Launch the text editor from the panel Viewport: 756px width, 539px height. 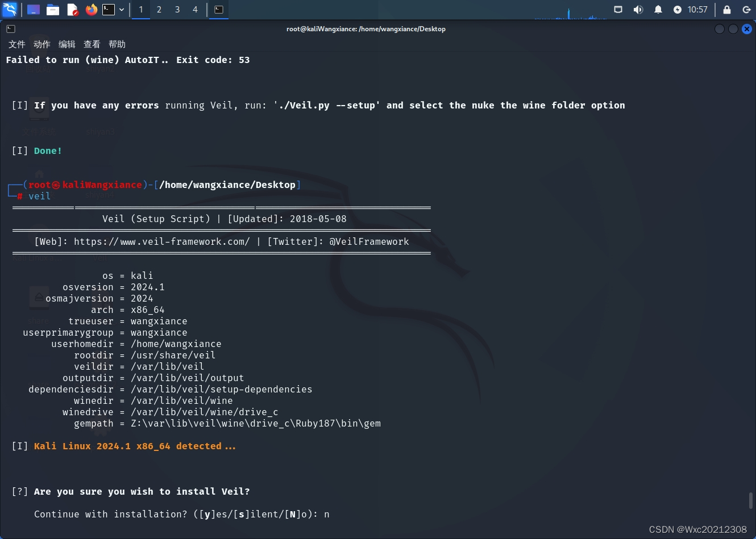point(72,10)
